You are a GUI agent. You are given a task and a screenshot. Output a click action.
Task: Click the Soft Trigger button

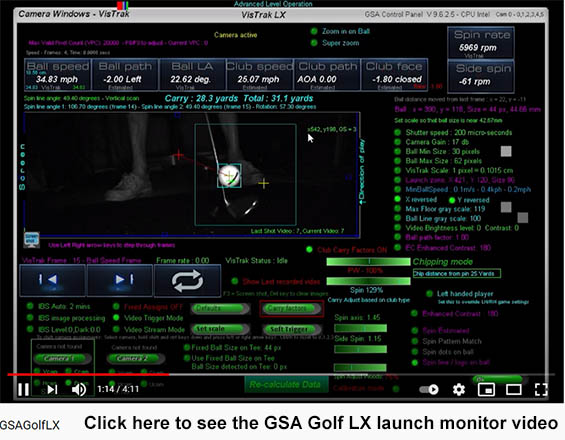292,329
